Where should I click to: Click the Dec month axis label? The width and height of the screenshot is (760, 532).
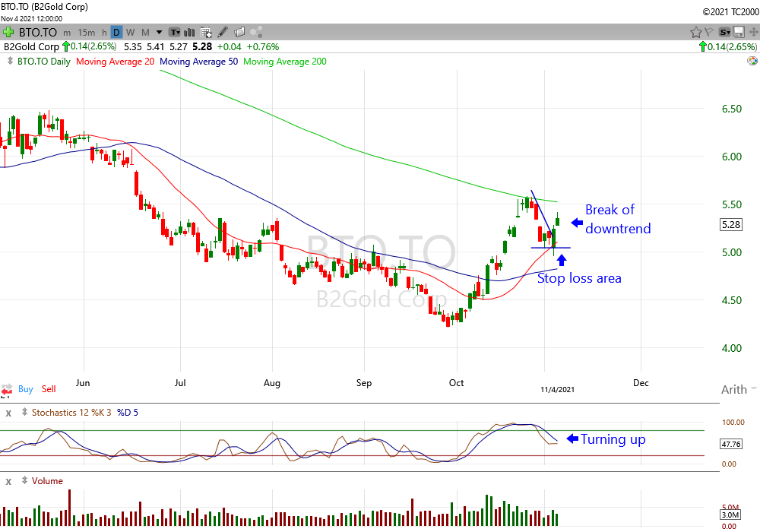pos(640,383)
